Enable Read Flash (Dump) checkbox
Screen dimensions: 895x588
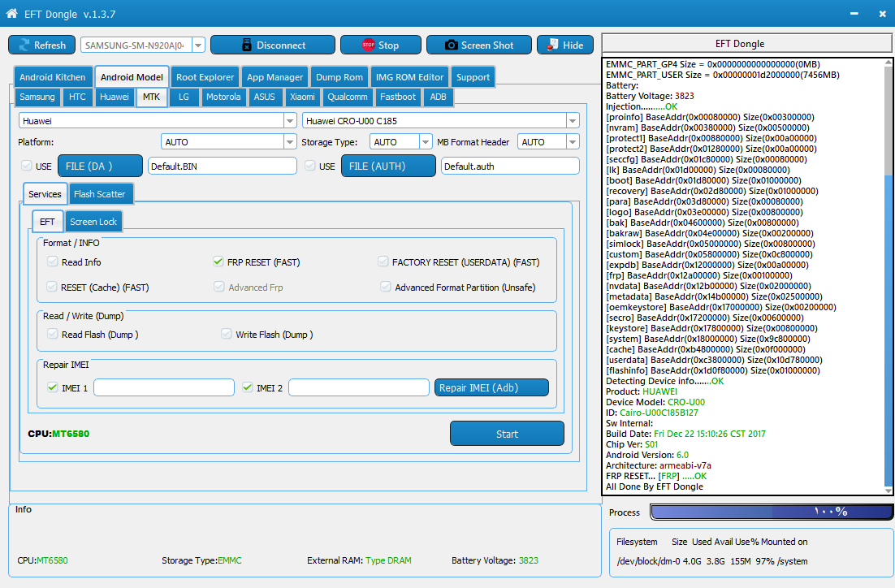pyautogui.click(x=53, y=334)
